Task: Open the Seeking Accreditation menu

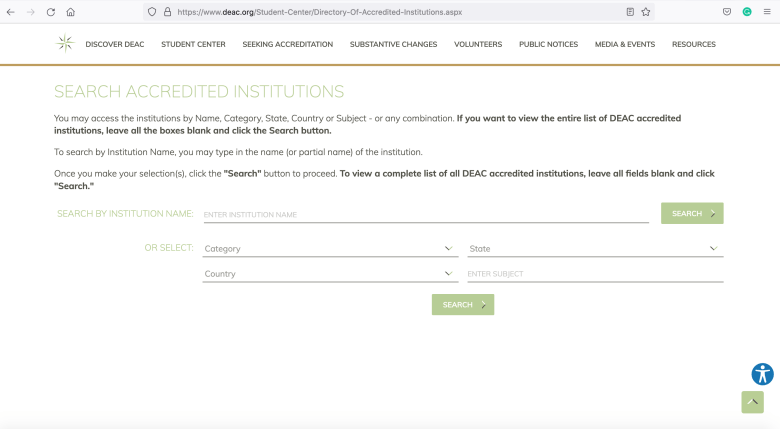Action: [x=288, y=44]
